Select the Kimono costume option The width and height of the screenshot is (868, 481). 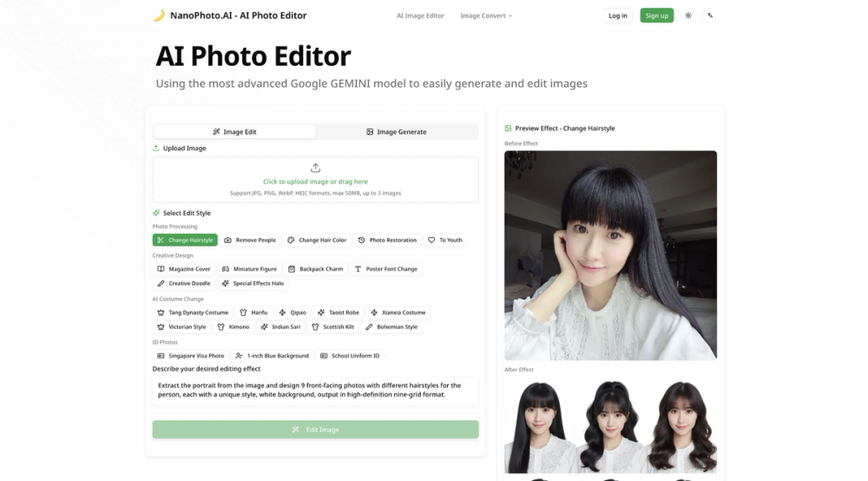point(233,327)
